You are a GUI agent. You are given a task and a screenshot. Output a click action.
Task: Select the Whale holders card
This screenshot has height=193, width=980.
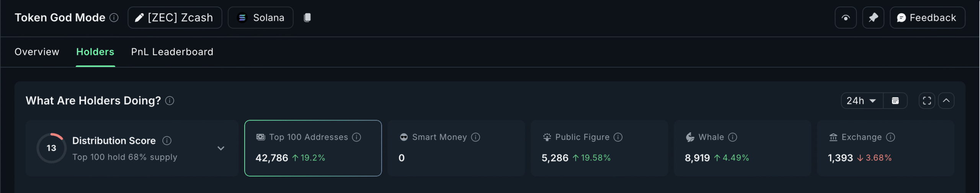click(742, 148)
